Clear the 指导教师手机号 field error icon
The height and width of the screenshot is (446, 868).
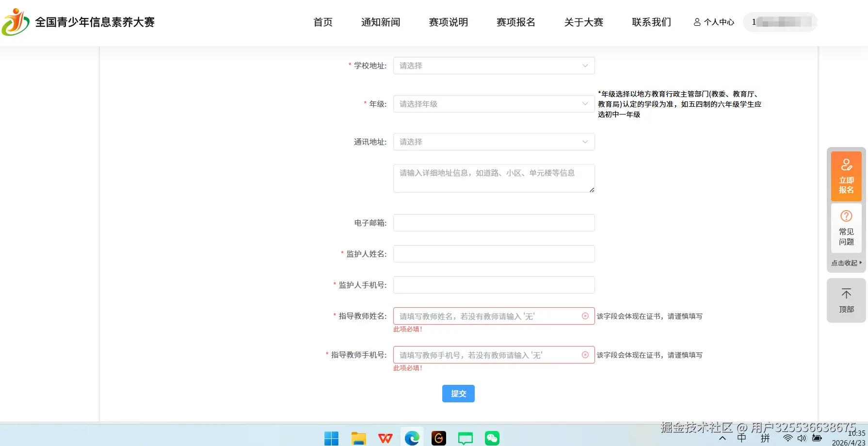pyautogui.click(x=585, y=355)
